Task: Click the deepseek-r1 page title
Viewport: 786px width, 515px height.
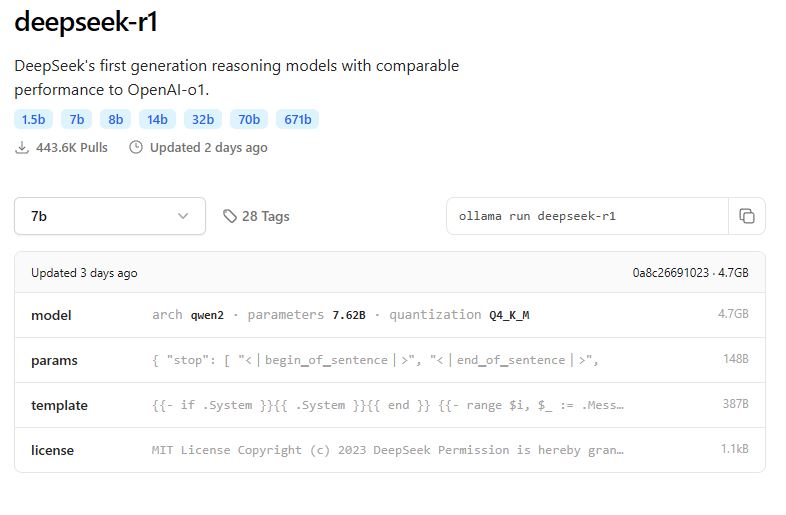Action: click(86, 23)
